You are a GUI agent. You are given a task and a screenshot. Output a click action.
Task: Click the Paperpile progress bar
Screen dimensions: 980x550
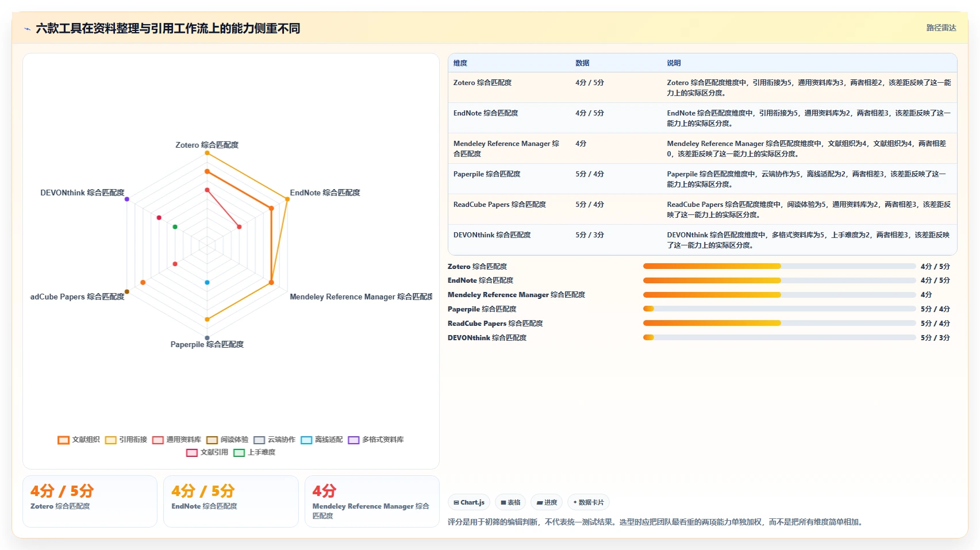tap(779, 309)
